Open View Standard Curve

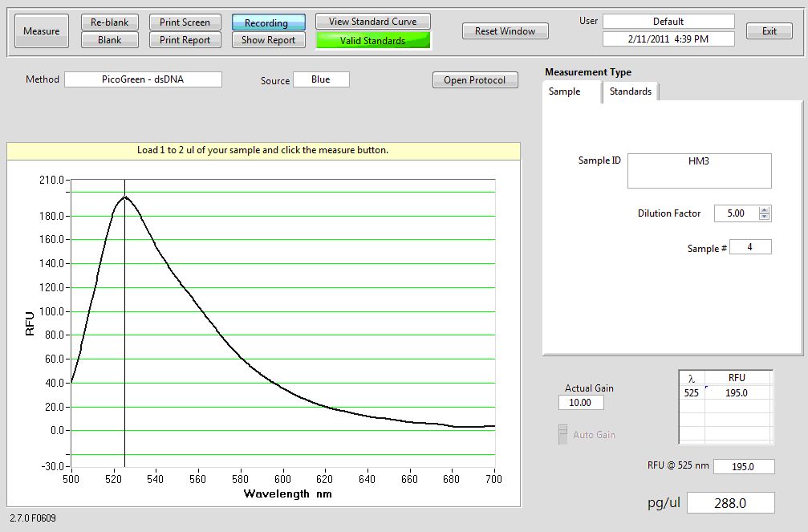coord(372,22)
